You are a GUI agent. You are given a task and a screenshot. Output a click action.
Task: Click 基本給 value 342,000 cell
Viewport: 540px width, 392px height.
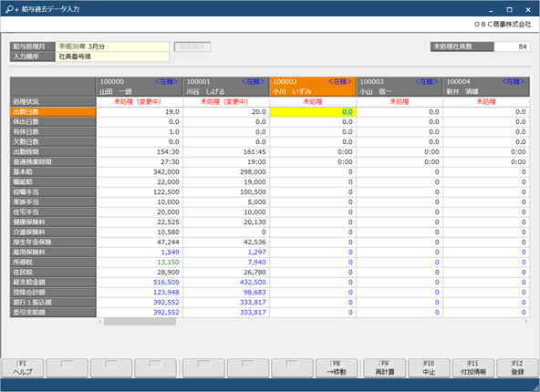click(140, 171)
